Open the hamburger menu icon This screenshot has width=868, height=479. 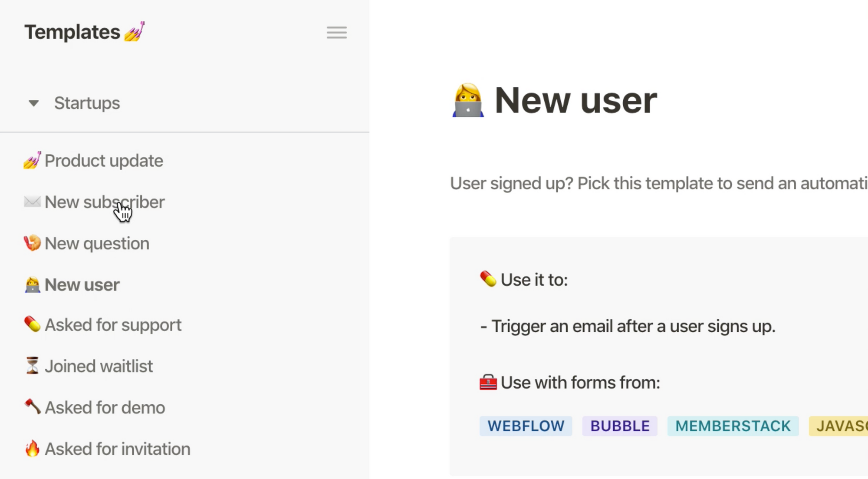336,33
